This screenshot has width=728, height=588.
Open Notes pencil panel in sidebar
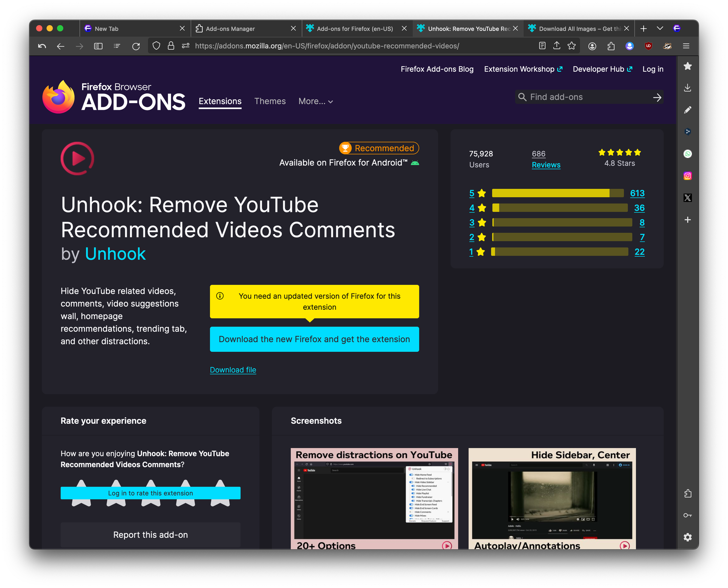click(688, 110)
